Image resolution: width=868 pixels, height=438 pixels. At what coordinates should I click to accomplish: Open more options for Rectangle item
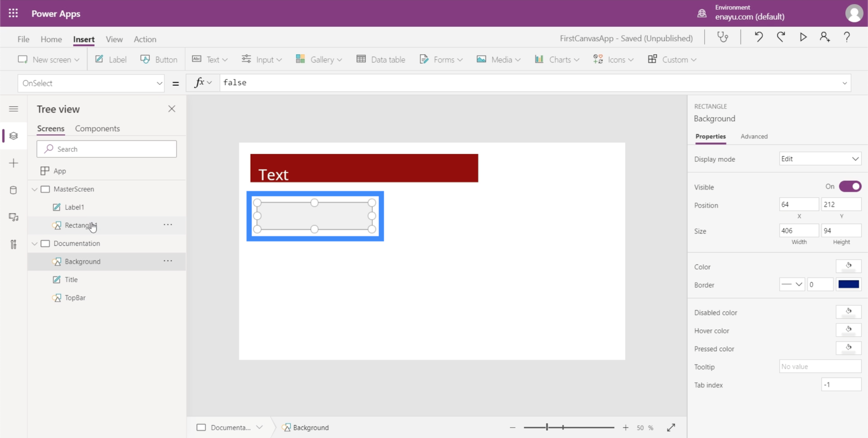168,225
